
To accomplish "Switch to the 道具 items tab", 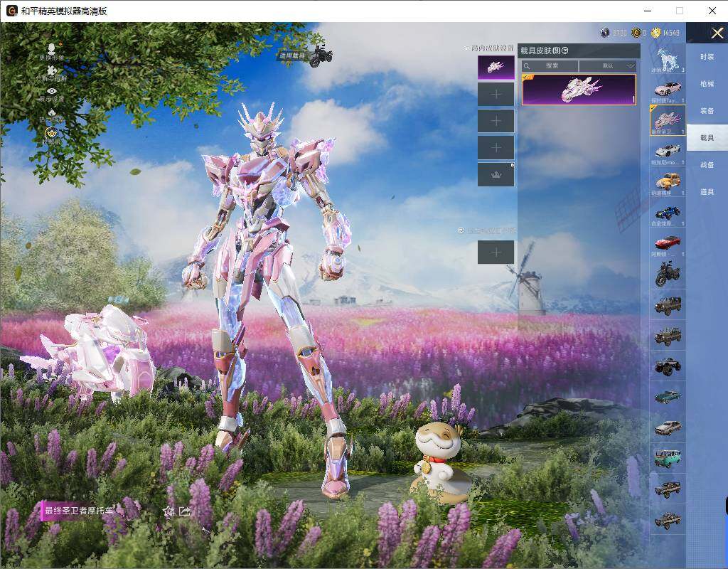I will (x=707, y=191).
